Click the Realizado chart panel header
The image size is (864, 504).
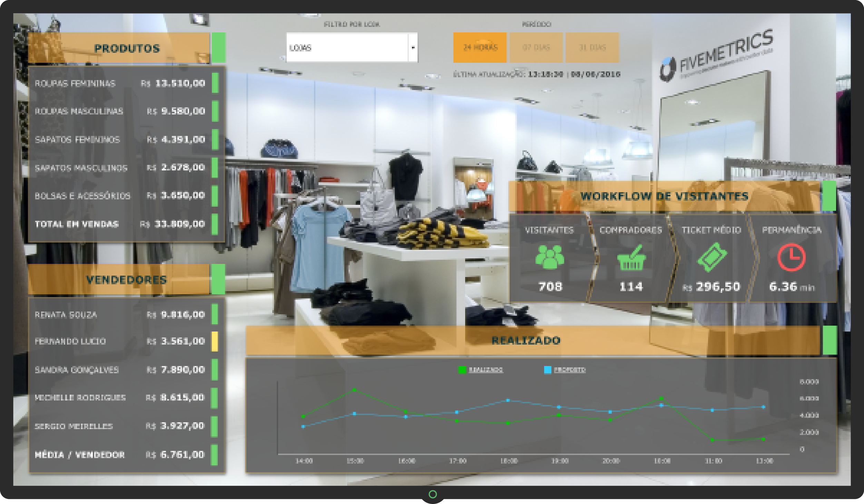(533, 340)
